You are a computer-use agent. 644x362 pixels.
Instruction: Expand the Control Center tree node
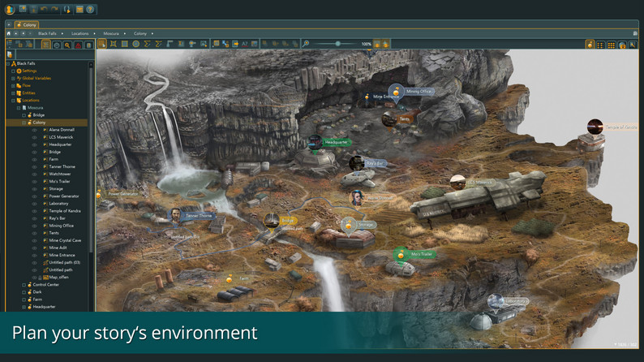point(24,285)
